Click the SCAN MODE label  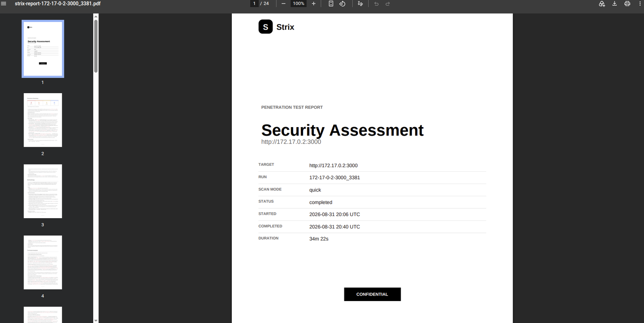coord(270,189)
